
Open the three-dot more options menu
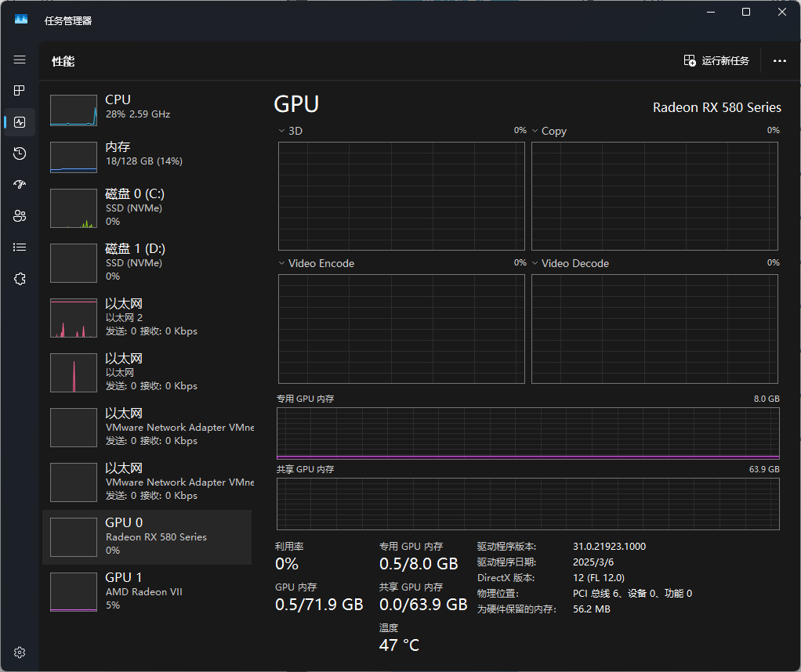[779, 61]
